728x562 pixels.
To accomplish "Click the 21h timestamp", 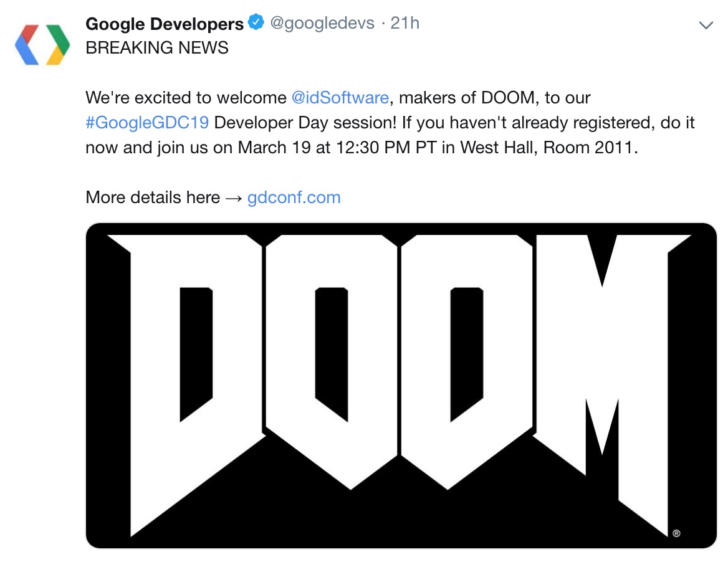I will [405, 23].
